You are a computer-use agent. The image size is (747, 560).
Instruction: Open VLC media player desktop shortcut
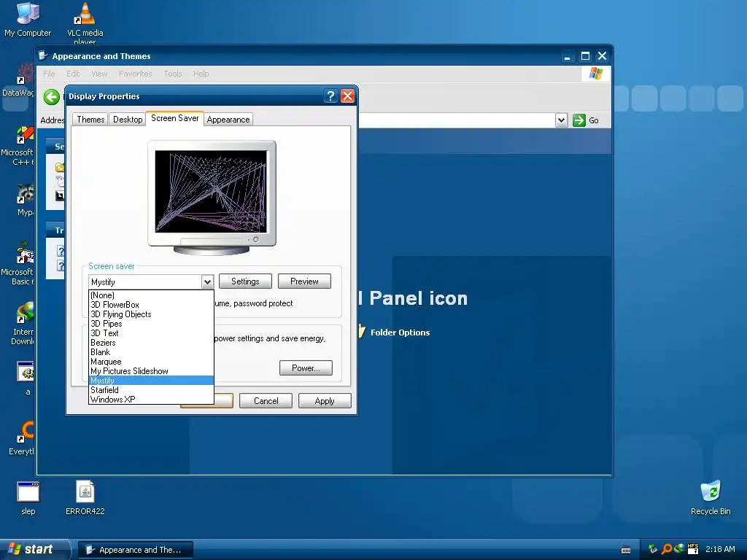[85, 21]
